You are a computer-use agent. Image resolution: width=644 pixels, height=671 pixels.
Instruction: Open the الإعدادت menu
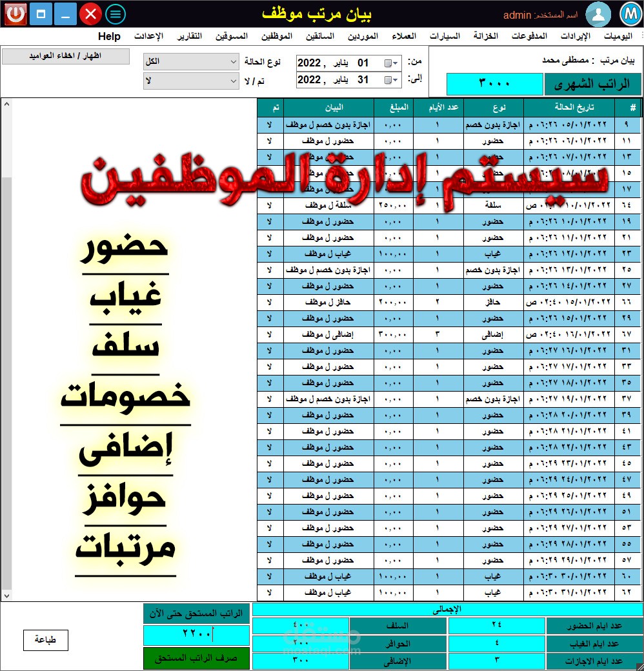click(148, 36)
